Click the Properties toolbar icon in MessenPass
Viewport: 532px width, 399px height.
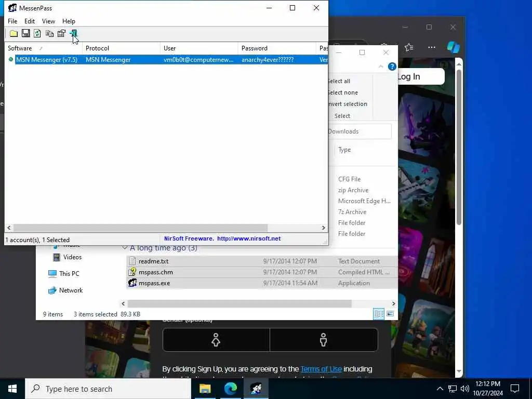[x=61, y=33]
